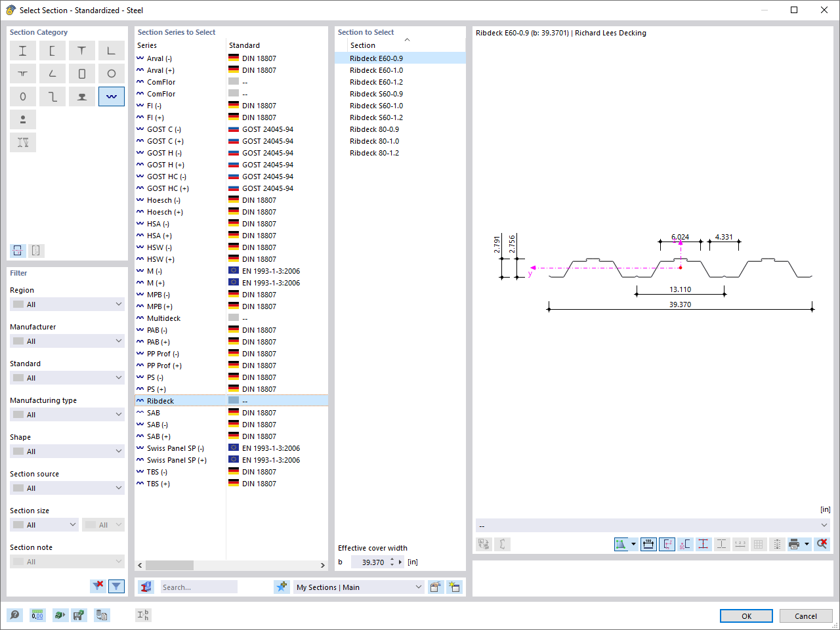Select section Ribdeck 80-0.9

tap(400, 129)
